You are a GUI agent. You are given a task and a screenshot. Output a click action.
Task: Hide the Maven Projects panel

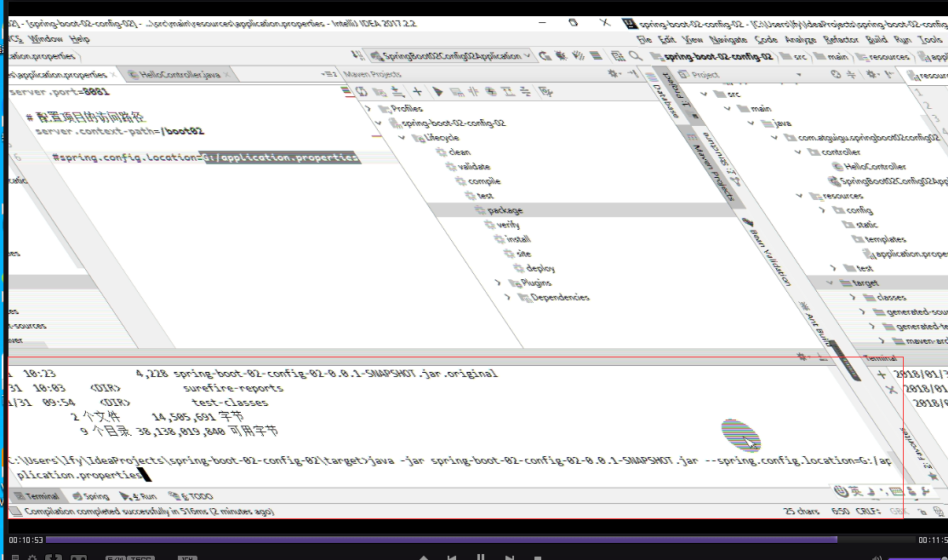click(x=632, y=74)
